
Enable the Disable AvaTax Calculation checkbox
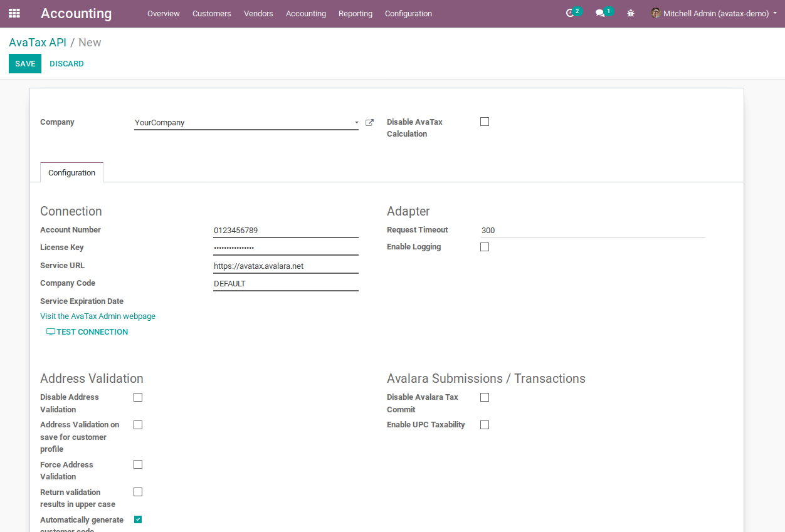[x=485, y=122]
